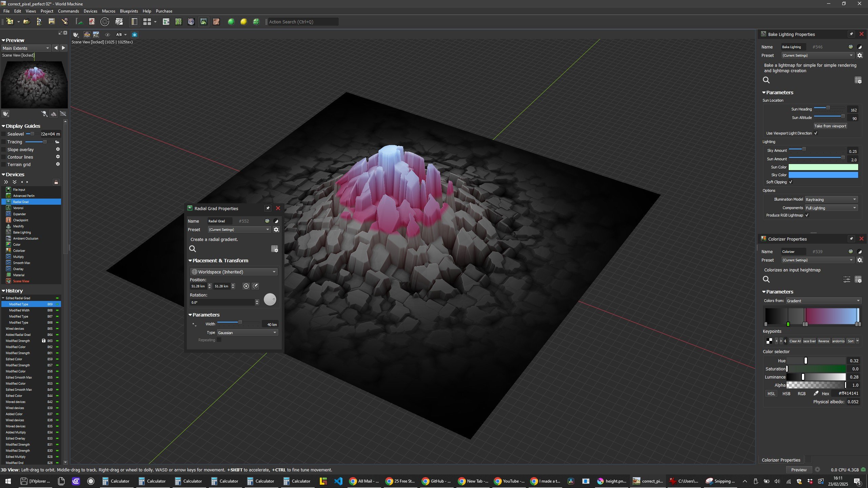868x488 pixels.
Task: Click the blue camera snapshot icon
Action: point(135,35)
